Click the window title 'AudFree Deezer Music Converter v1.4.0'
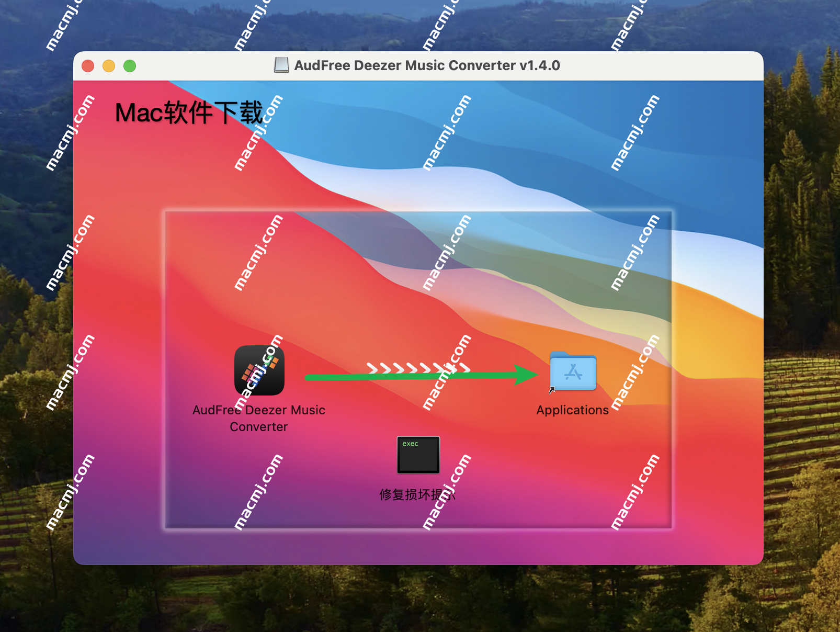Screen dimensions: 840x632 pyautogui.click(x=427, y=65)
